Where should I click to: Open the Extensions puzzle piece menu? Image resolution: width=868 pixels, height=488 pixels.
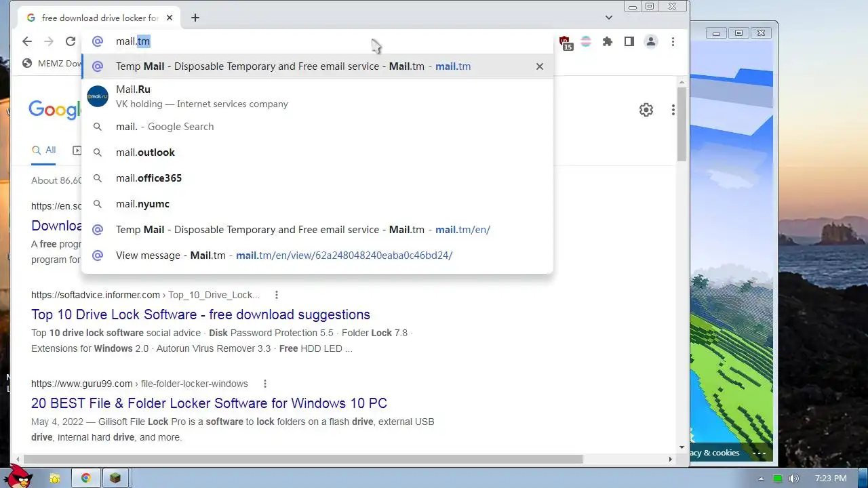click(x=608, y=41)
